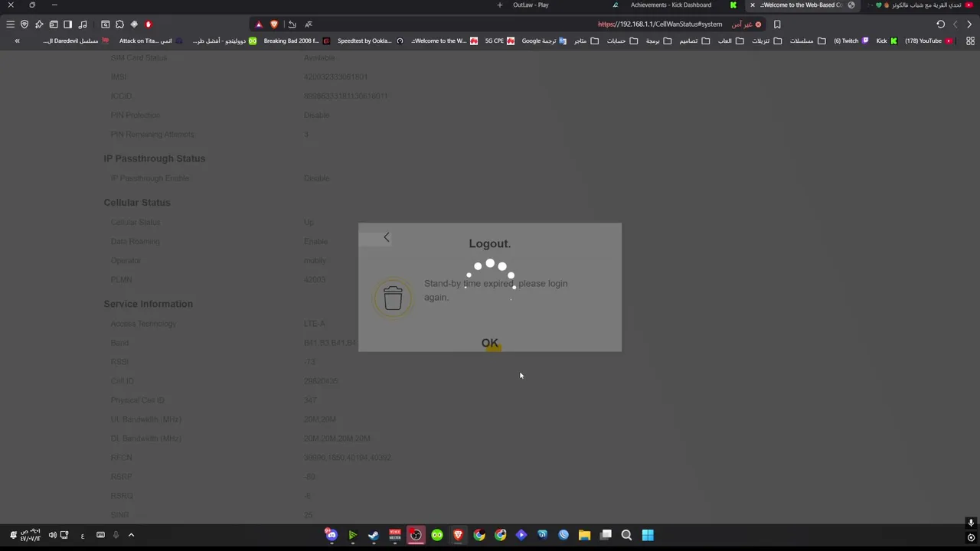Click the back chevron in the Logout dialog
Screen dimensions: 980x551
(387, 237)
